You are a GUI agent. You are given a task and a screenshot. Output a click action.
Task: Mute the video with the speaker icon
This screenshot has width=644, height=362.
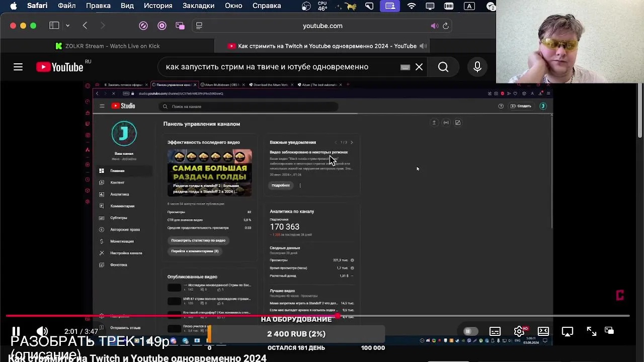(x=43, y=331)
